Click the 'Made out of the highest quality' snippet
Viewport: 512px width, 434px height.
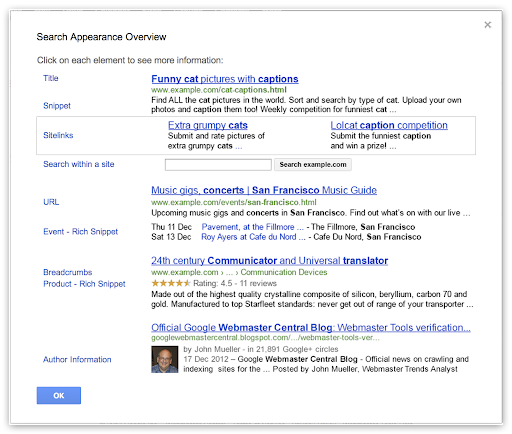[x=312, y=299]
